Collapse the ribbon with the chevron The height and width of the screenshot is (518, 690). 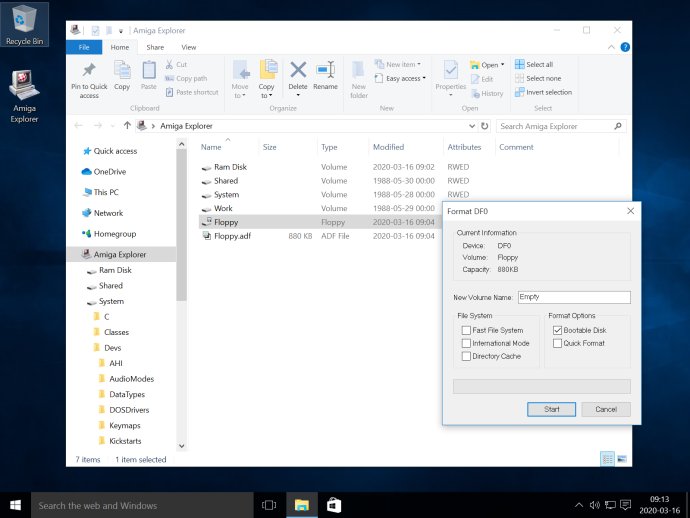pos(611,47)
